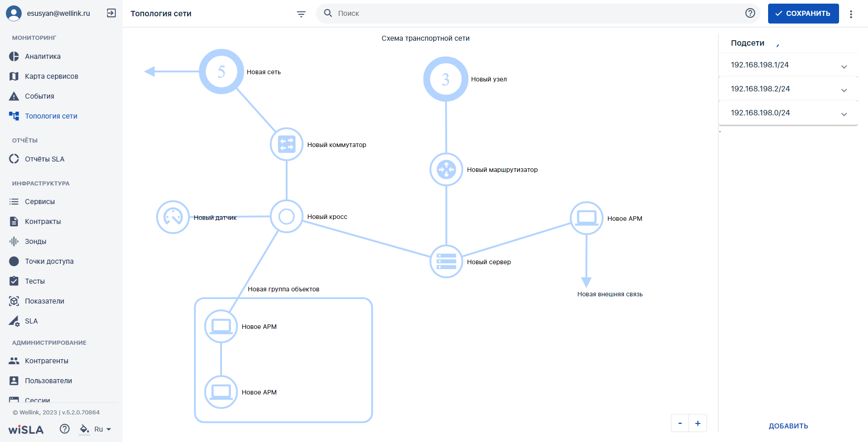Click the user avatar icon

click(14, 13)
